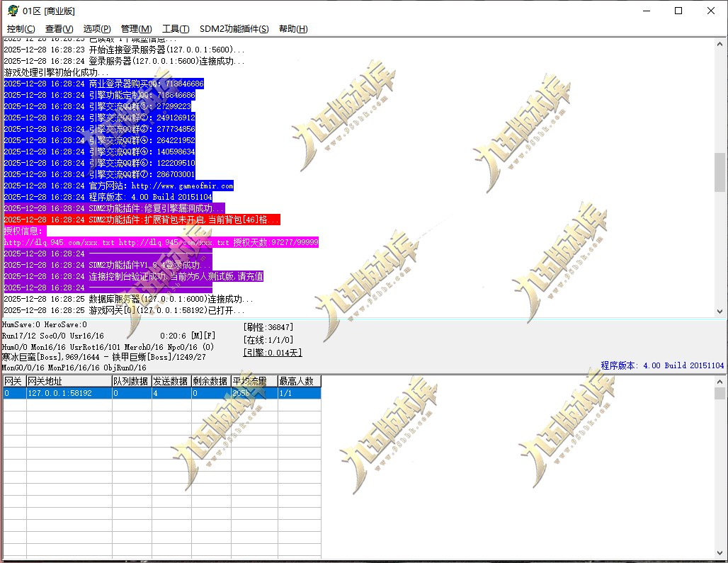Click the red 扩展背包未开启 log line
The width and height of the screenshot is (728, 563).
(x=142, y=220)
